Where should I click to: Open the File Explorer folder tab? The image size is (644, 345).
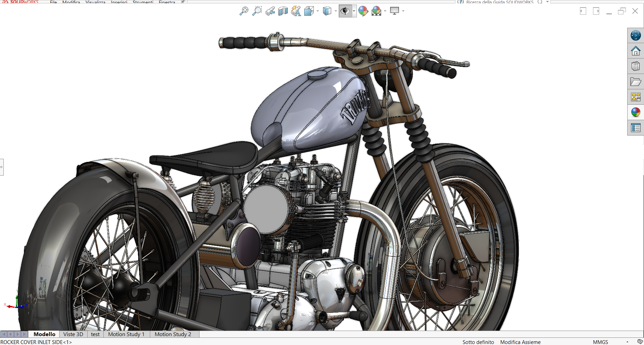(x=635, y=82)
